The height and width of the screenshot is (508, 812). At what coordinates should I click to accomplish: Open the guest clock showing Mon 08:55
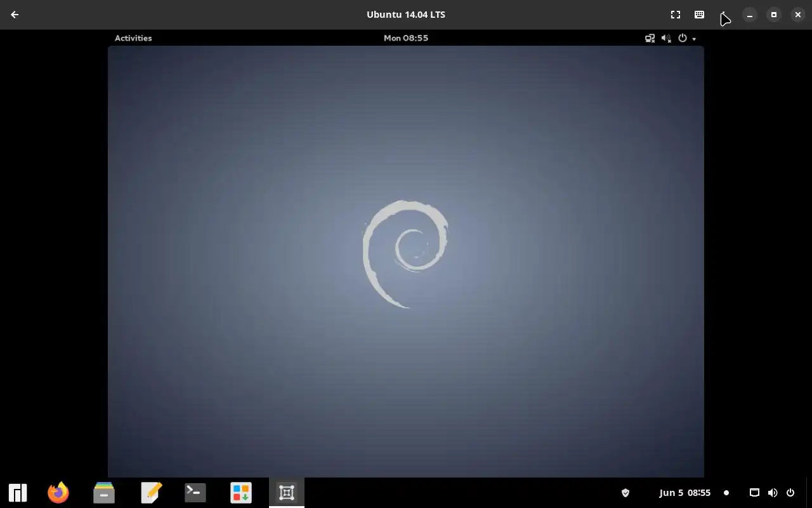406,38
